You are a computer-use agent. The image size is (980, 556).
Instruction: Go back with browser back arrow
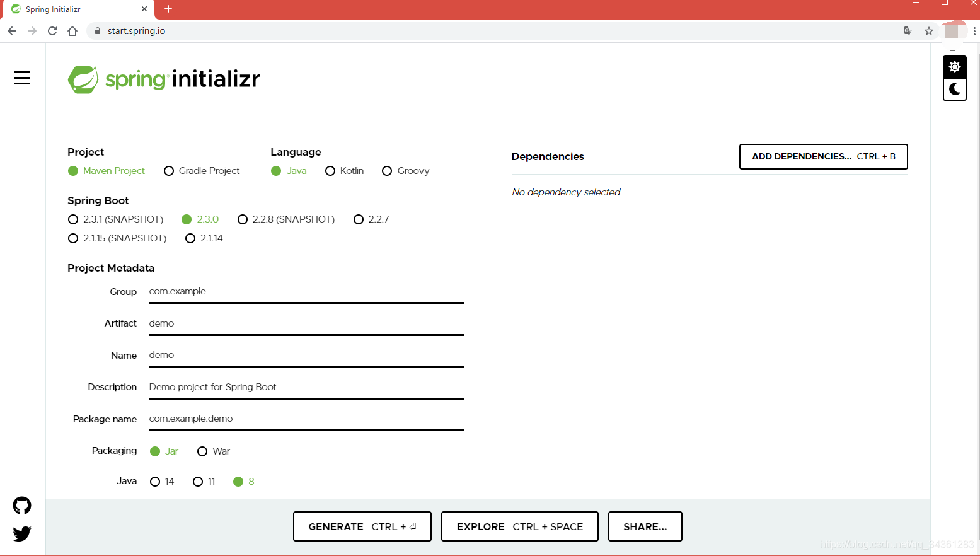[x=12, y=31]
